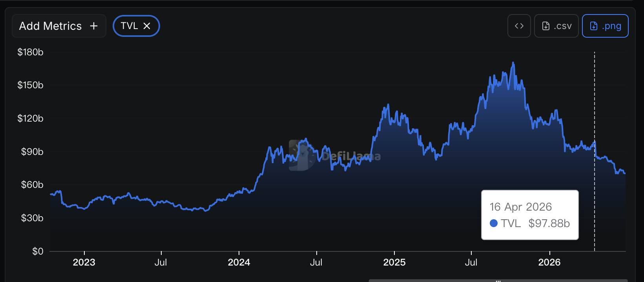Click the 2024 label on the x-axis
This screenshot has height=282, width=644.
[239, 262]
